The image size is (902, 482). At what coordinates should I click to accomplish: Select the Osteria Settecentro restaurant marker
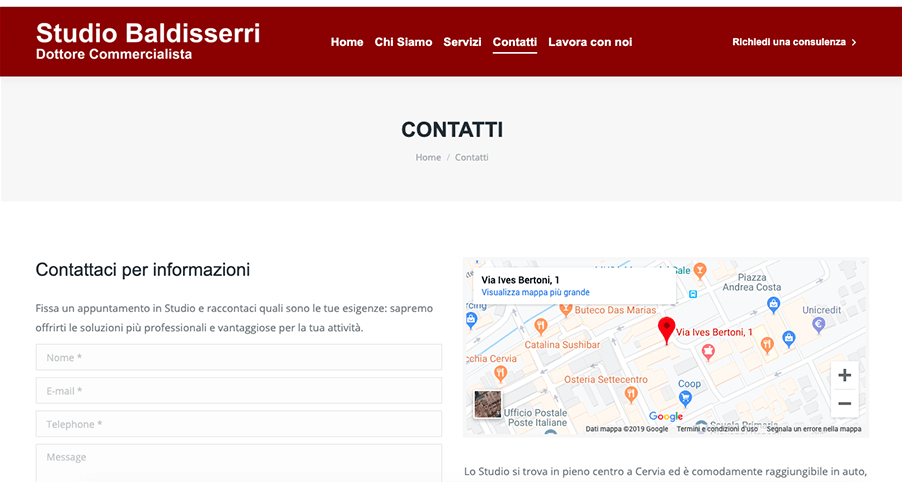click(631, 394)
